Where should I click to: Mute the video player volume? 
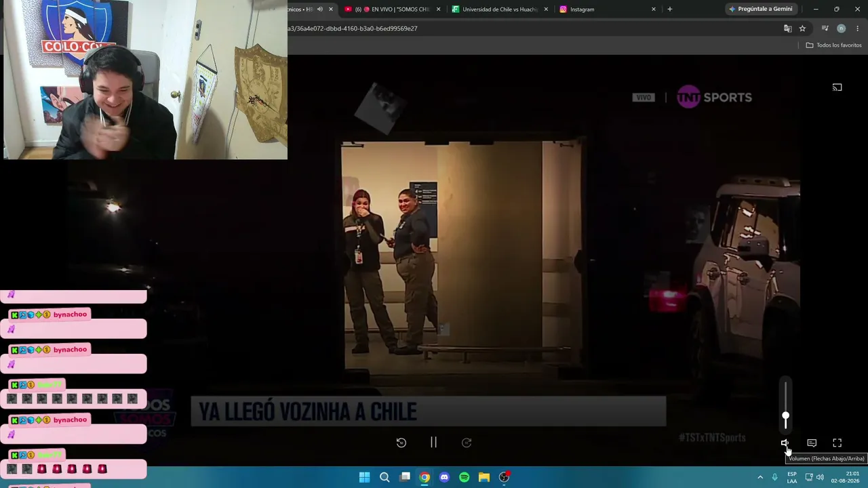785,443
